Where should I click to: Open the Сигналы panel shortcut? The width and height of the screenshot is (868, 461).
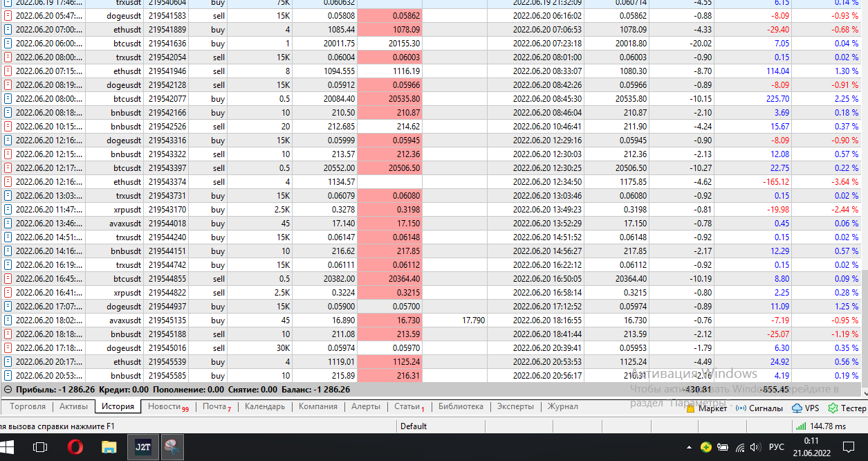(x=760, y=408)
